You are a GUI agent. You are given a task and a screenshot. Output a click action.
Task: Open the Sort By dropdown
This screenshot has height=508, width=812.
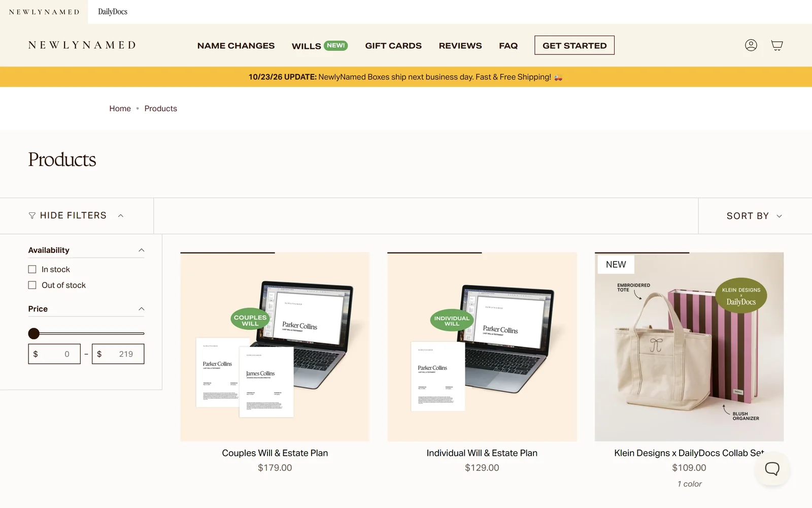(754, 216)
